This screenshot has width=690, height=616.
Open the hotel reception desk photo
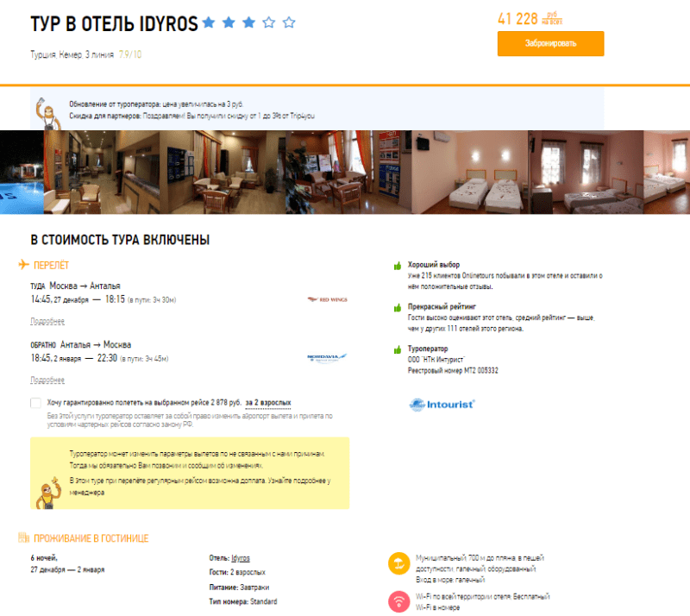pos(101,173)
